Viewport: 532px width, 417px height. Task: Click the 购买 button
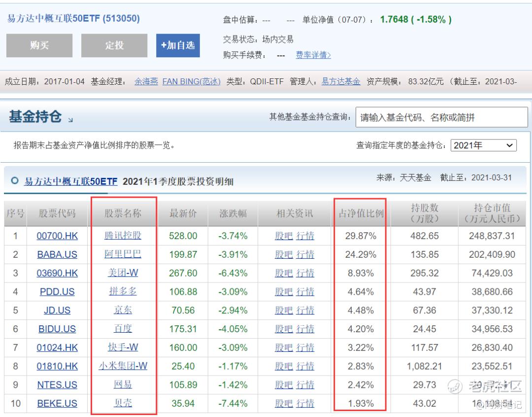coord(39,45)
